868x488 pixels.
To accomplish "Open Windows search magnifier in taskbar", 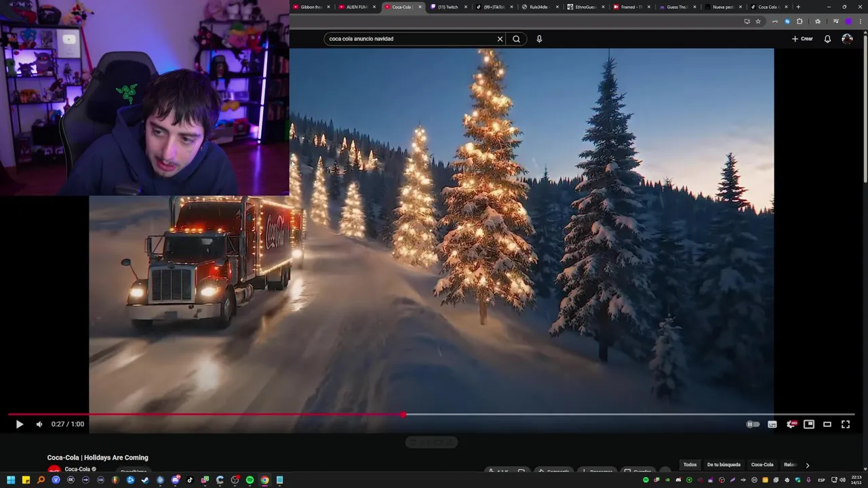I will [x=41, y=480].
